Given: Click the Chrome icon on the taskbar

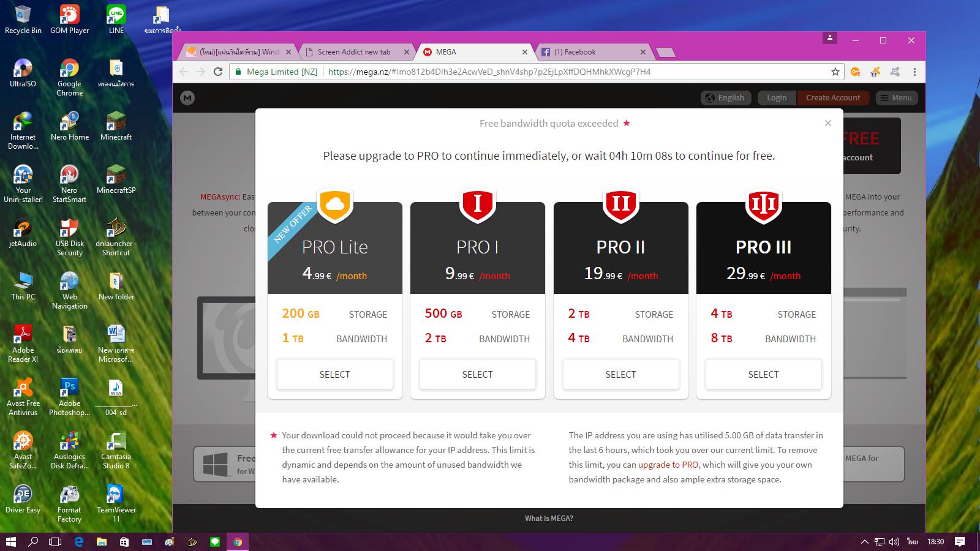Looking at the screenshot, I should click(238, 542).
